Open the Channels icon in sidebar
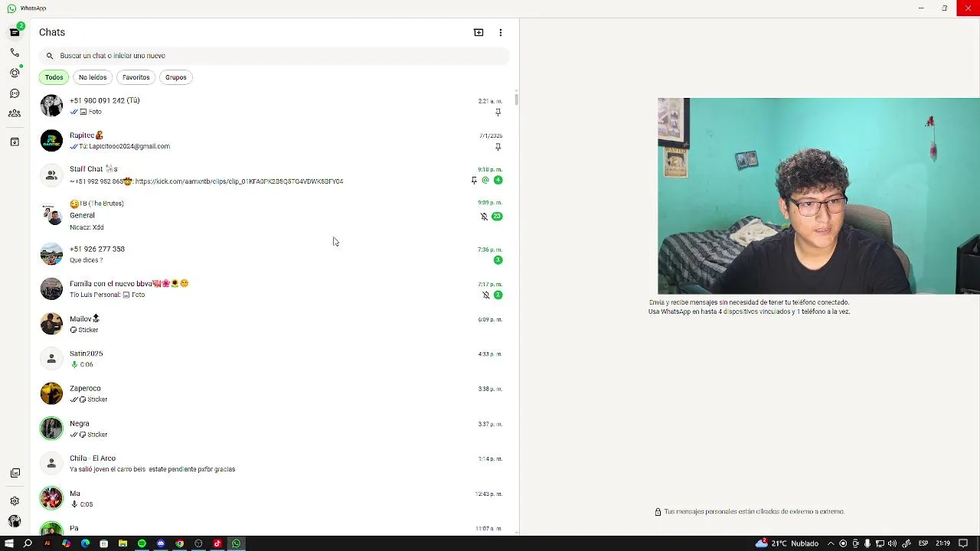This screenshot has width=980, height=551. 15,93
